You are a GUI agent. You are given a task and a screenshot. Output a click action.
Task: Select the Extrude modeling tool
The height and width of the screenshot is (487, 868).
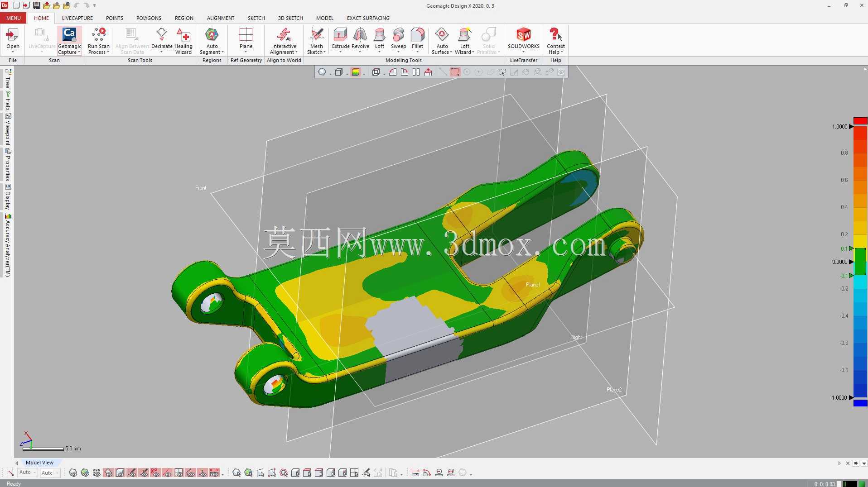coord(341,41)
